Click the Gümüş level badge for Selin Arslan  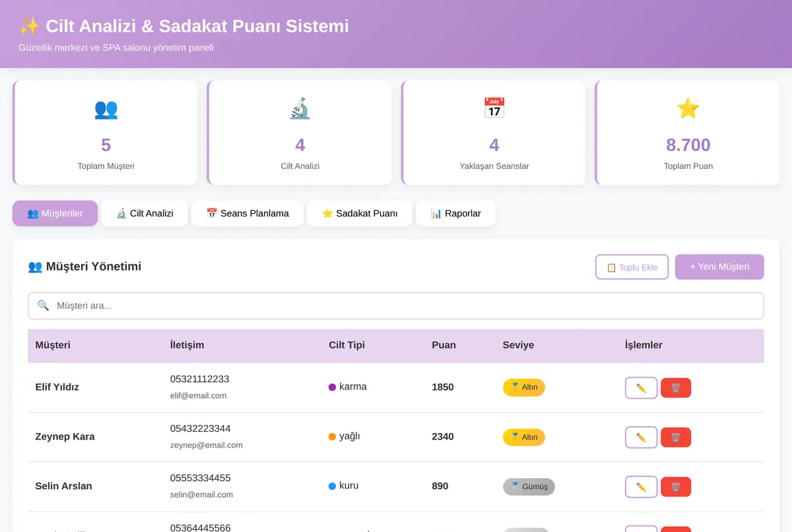pos(529,486)
